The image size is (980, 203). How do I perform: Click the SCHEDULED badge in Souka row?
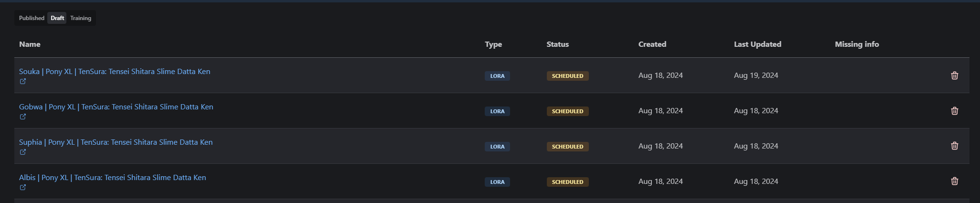pyautogui.click(x=567, y=76)
